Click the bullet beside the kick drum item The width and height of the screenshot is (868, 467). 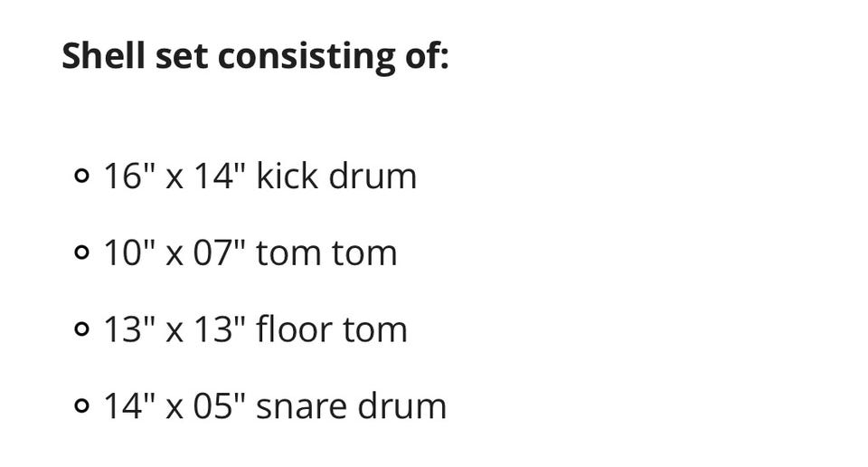(81, 176)
